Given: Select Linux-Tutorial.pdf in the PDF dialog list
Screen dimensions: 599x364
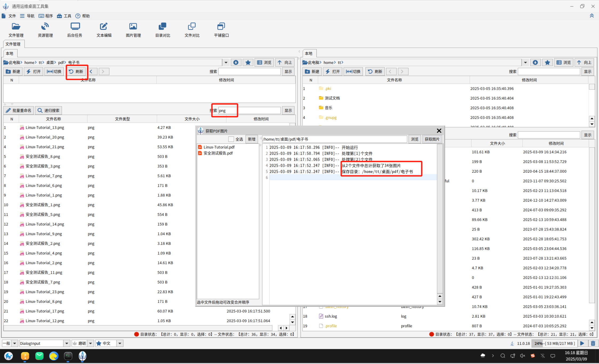Looking at the screenshot, I should tap(219, 147).
